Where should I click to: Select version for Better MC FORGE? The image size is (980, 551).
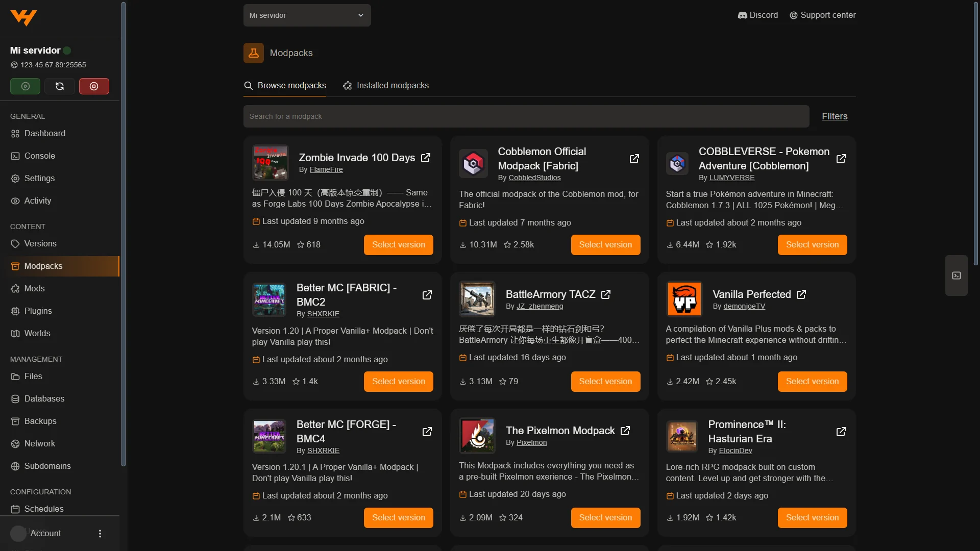[399, 518]
